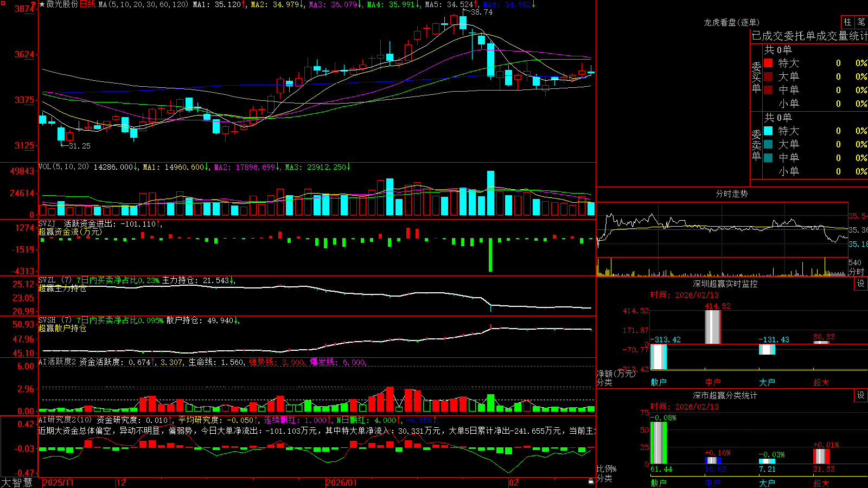Open 设 settings for 深圳超赢实时监控
The width and height of the screenshot is (868, 488).
[x=861, y=284]
